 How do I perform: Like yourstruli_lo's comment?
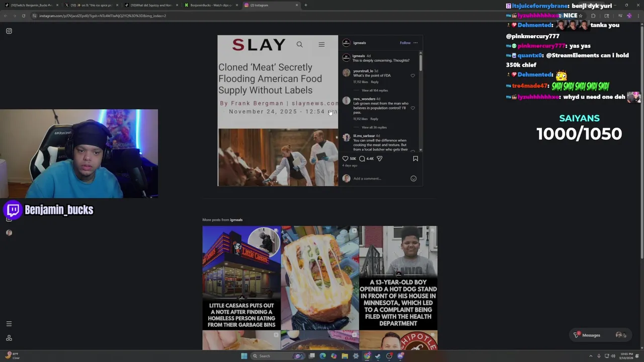point(413,75)
